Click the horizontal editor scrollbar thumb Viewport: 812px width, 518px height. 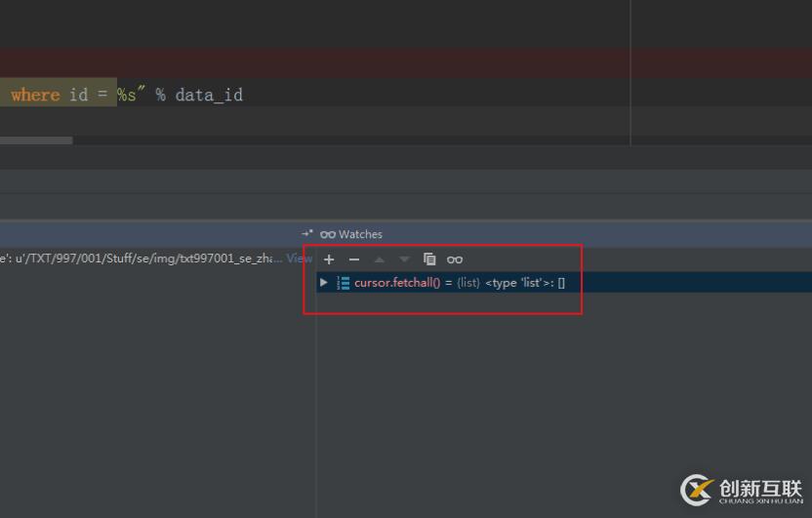point(36,140)
